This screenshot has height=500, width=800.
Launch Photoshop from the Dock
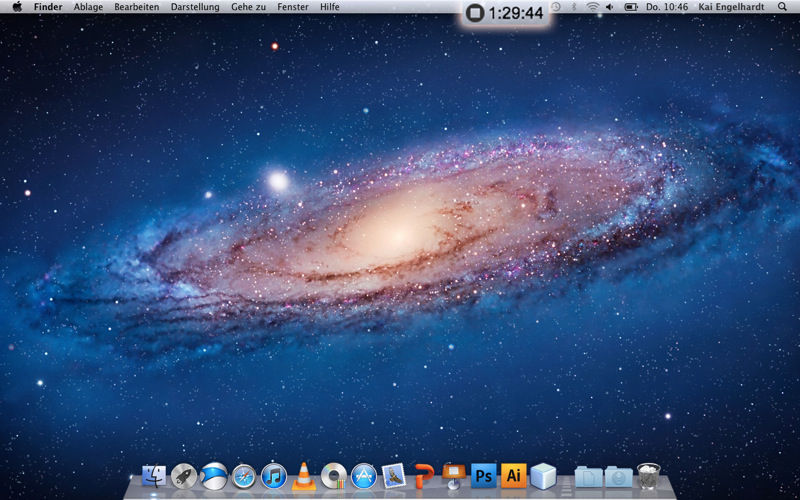[484, 476]
